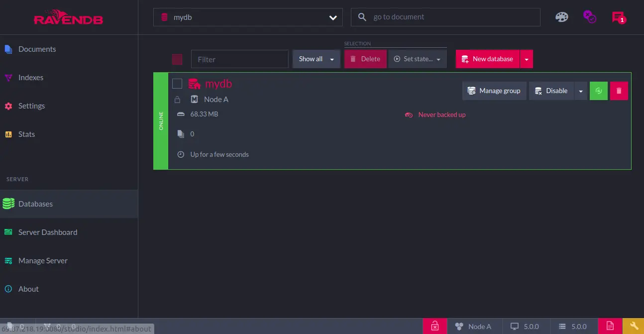Click the green ONLINE status bar
This screenshot has height=334, width=644.
[x=161, y=121]
